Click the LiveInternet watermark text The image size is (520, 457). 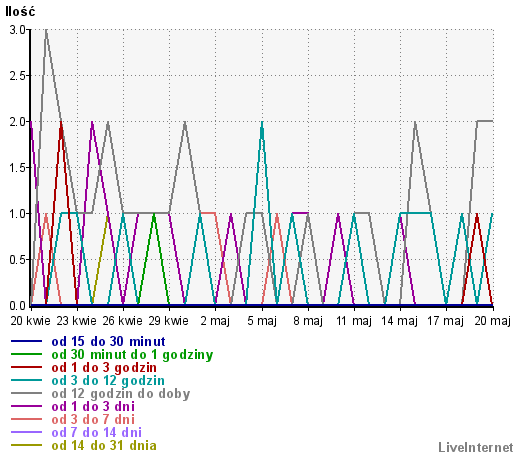[476, 447]
